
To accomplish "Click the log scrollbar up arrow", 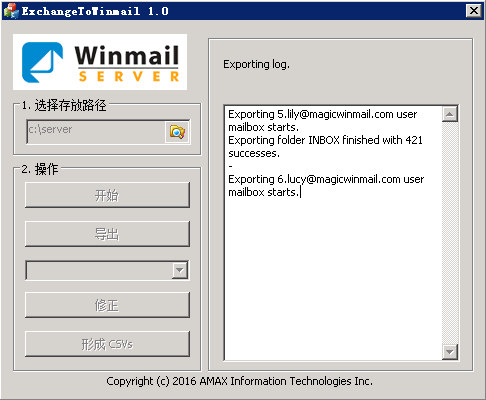I will 450,114.
